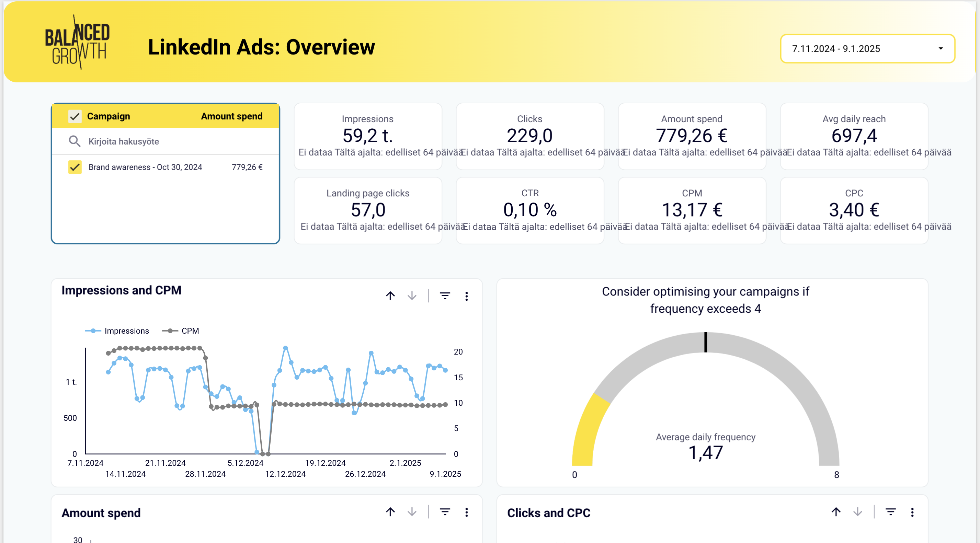
Task: Sort by Amount spend column header
Action: pyautogui.click(x=231, y=116)
